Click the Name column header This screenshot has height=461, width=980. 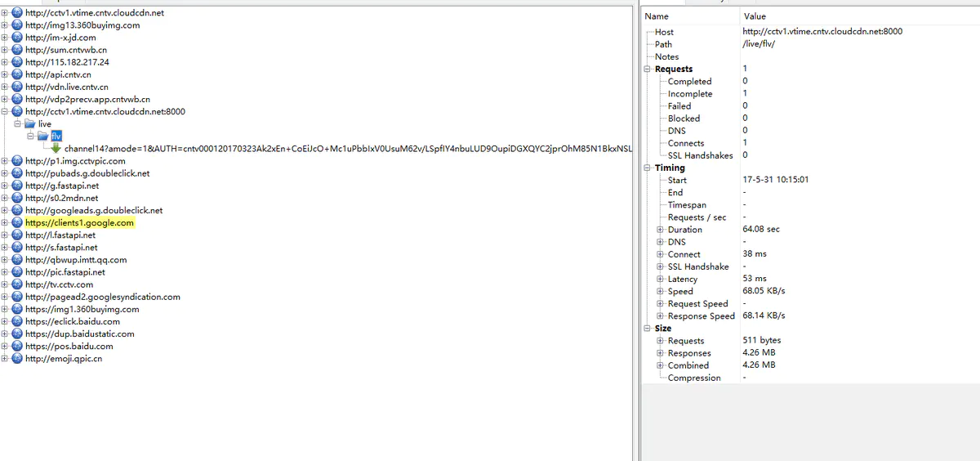689,16
